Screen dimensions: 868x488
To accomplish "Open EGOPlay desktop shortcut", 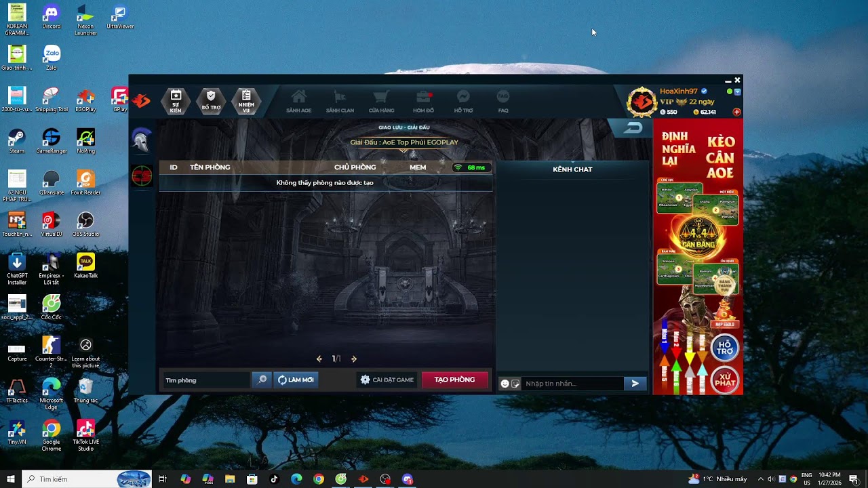I will [85, 100].
